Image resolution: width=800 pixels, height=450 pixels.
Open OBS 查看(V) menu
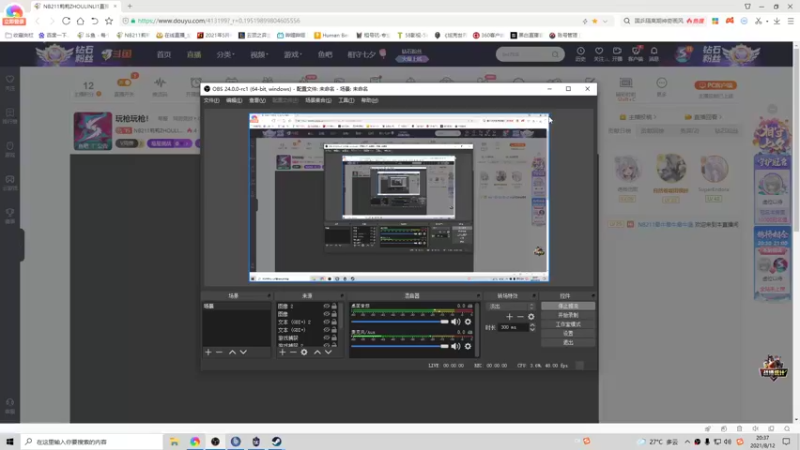(x=257, y=101)
